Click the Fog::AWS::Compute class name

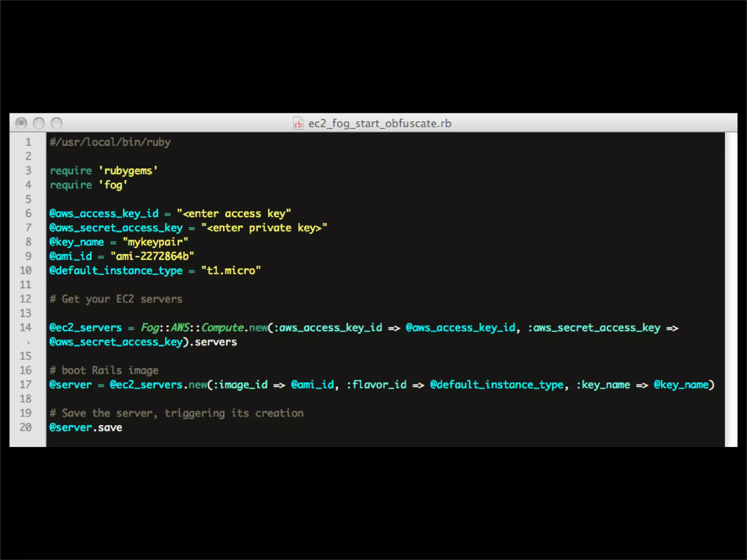tap(192, 327)
